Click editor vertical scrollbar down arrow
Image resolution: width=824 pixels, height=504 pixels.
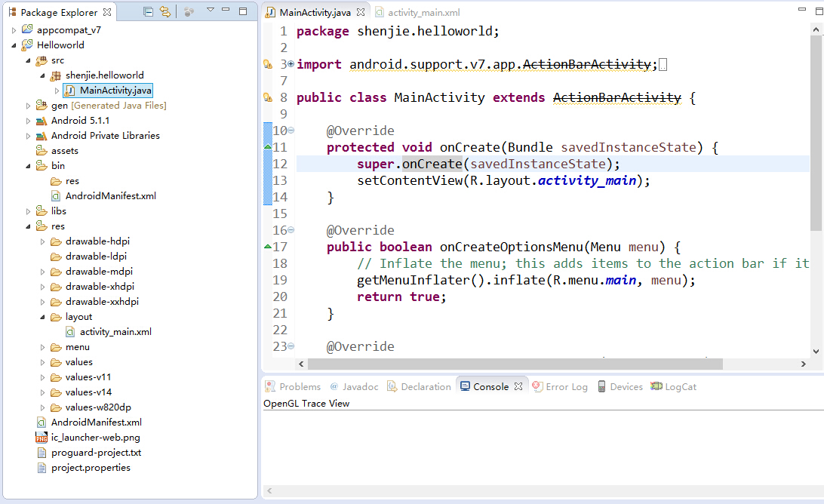pos(816,352)
